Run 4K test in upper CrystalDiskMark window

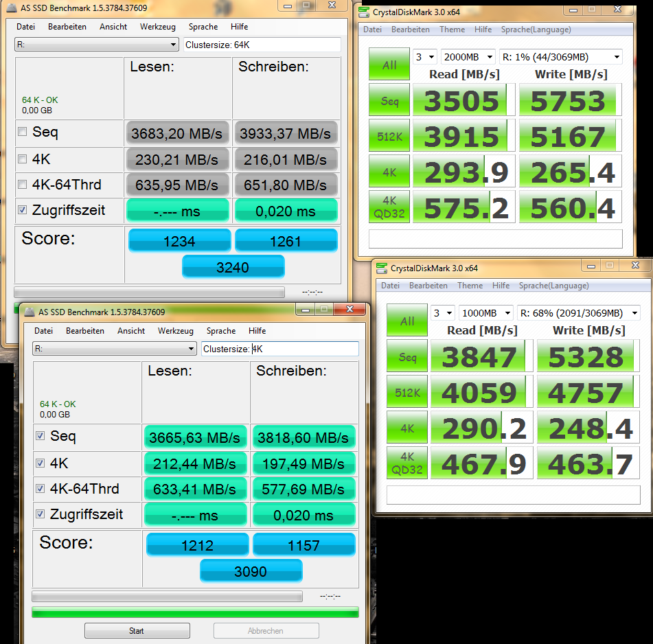click(389, 172)
